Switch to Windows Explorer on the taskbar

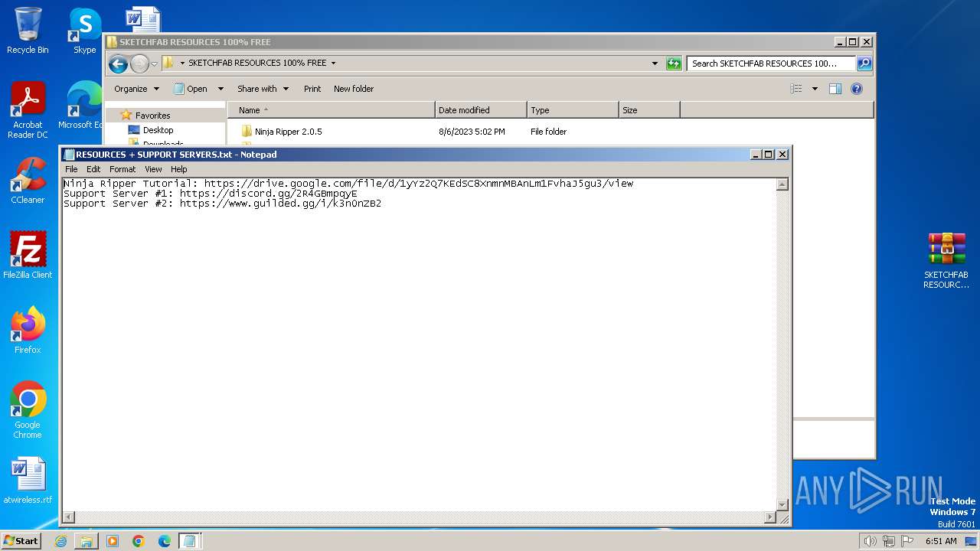(x=87, y=541)
